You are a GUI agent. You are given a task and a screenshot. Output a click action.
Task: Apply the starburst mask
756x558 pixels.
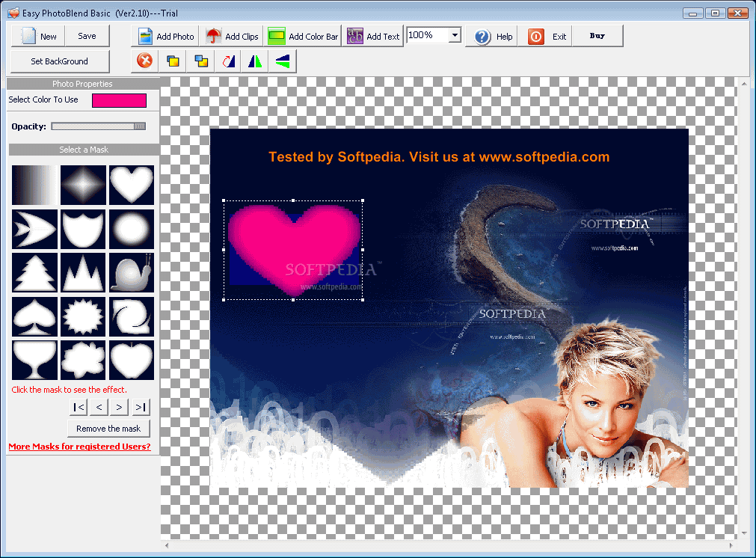pyautogui.click(x=83, y=316)
